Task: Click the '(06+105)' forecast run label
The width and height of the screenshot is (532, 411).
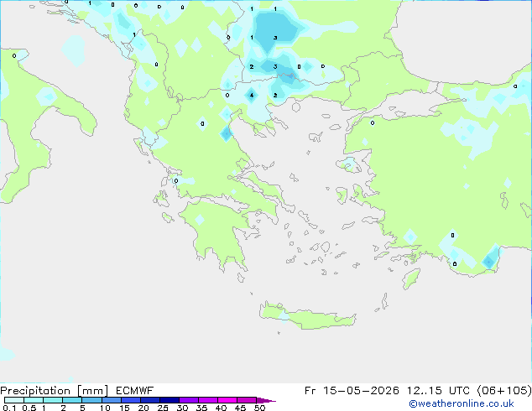Action: 504,391
